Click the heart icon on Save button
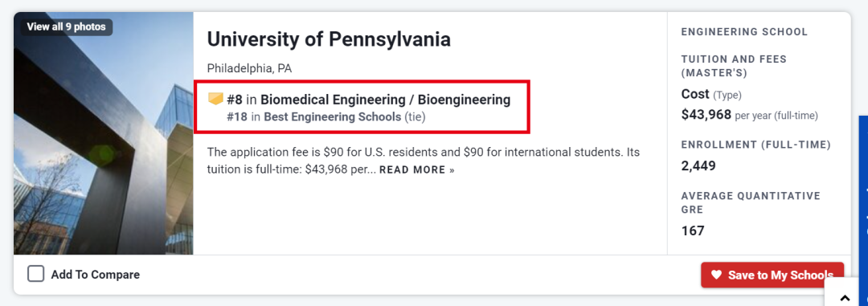Screen dimensions: 868x306 [x=716, y=275]
